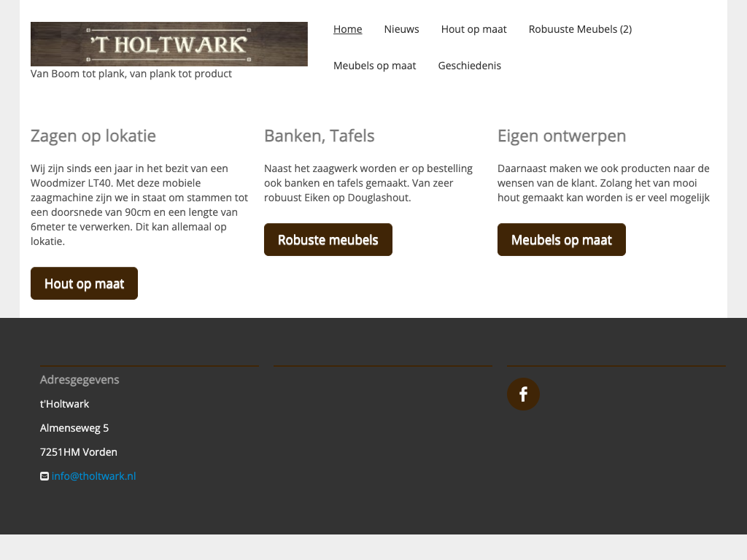The width and height of the screenshot is (747, 560).
Task: Click the Banken, Tafels heading
Action: (x=319, y=136)
